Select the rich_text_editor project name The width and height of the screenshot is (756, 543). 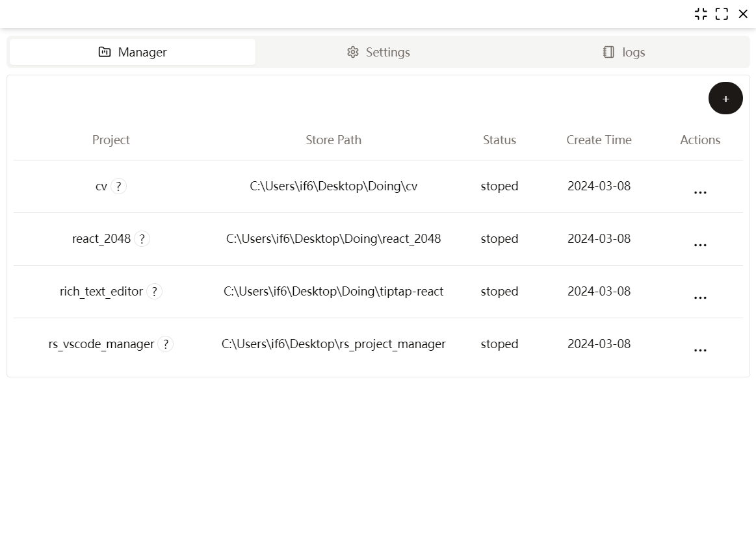pyautogui.click(x=101, y=292)
